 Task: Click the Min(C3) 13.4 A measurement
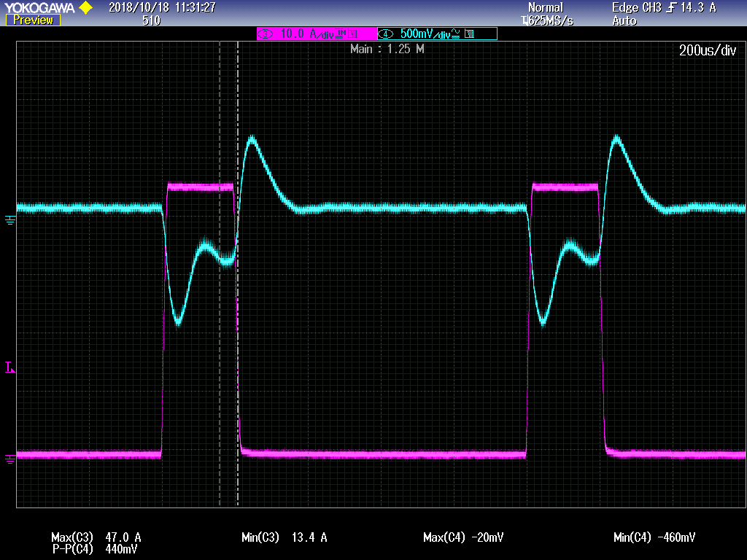285,537
